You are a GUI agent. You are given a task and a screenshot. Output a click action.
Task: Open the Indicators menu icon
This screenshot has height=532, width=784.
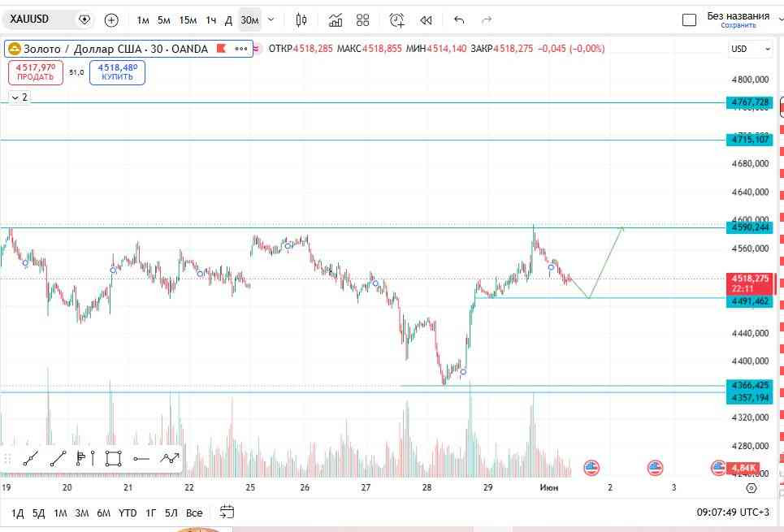click(x=335, y=20)
